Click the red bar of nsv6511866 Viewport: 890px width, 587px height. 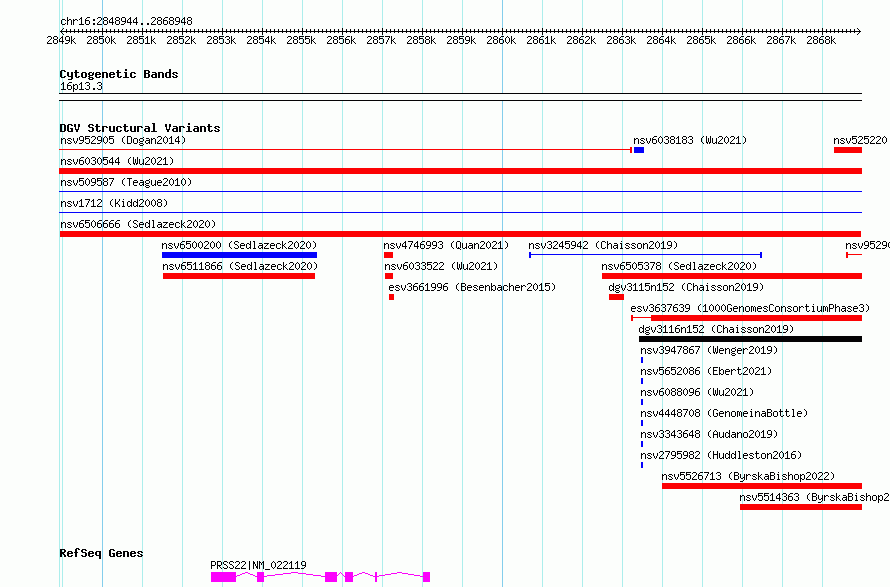point(239,276)
